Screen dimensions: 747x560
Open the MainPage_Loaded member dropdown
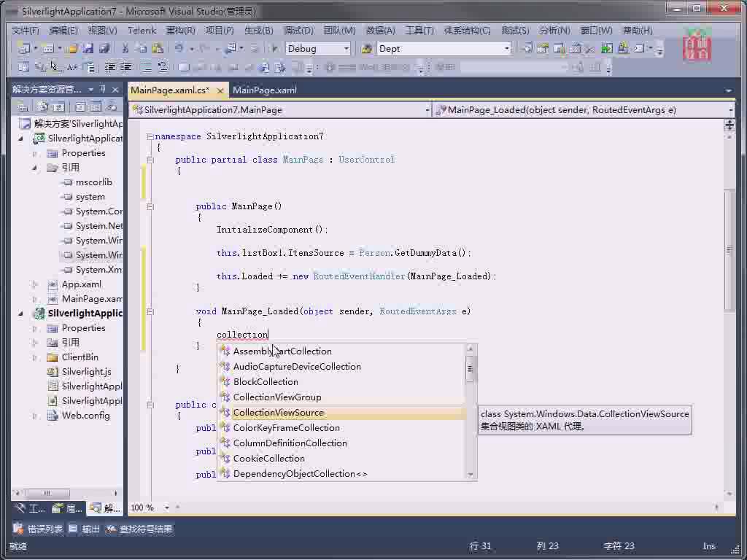(x=730, y=110)
